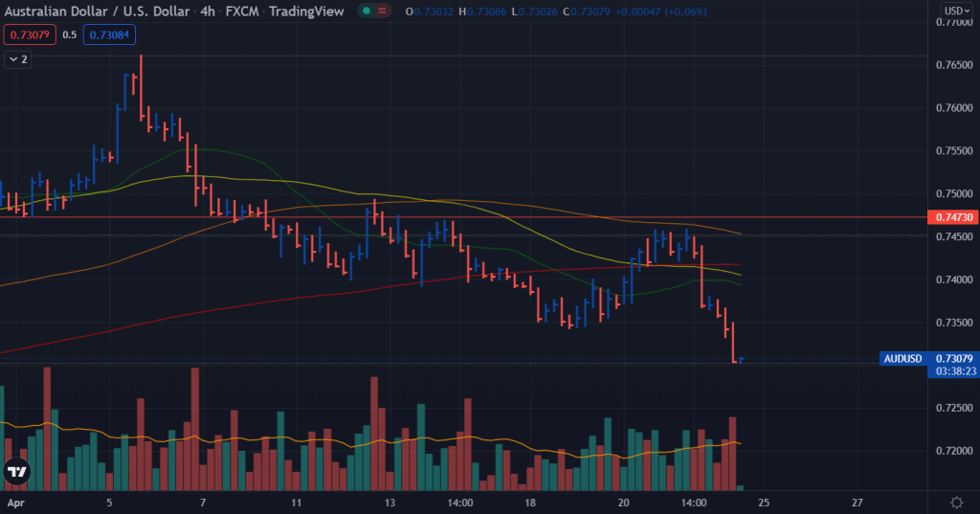Viewport: 980px width, 514px height.
Task: Click the green market status dot
Action: pos(367,11)
